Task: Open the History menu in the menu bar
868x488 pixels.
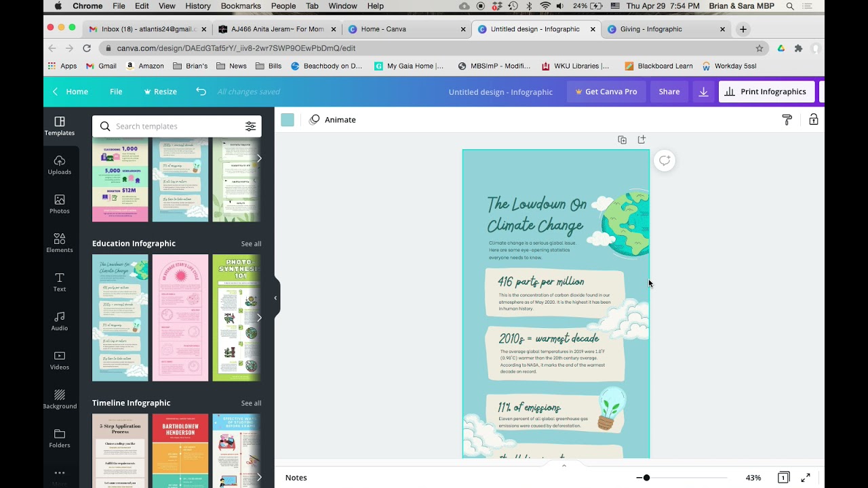Action: point(198,6)
